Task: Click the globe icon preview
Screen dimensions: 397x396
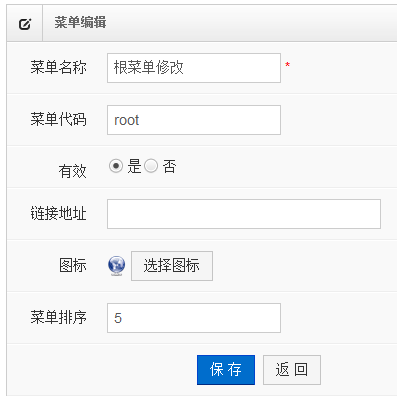Action: coord(116,266)
